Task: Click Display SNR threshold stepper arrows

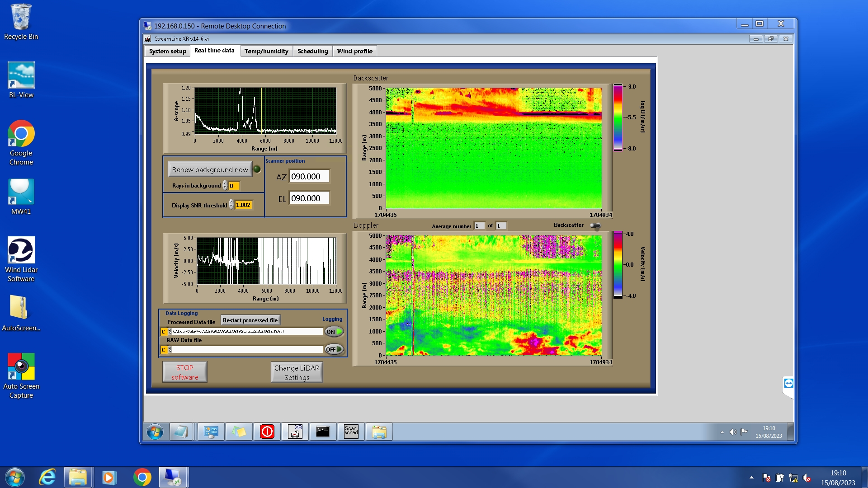Action: [x=231, y=205]
